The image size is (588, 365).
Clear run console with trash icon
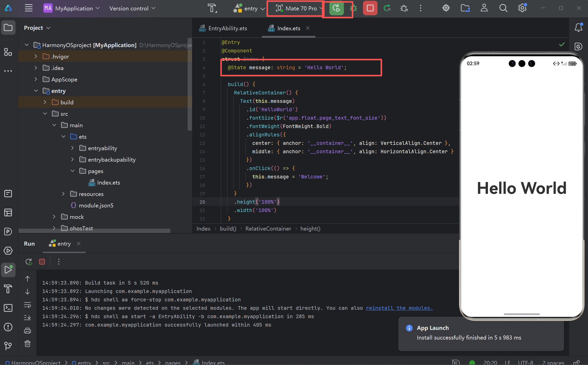(27, 344)
